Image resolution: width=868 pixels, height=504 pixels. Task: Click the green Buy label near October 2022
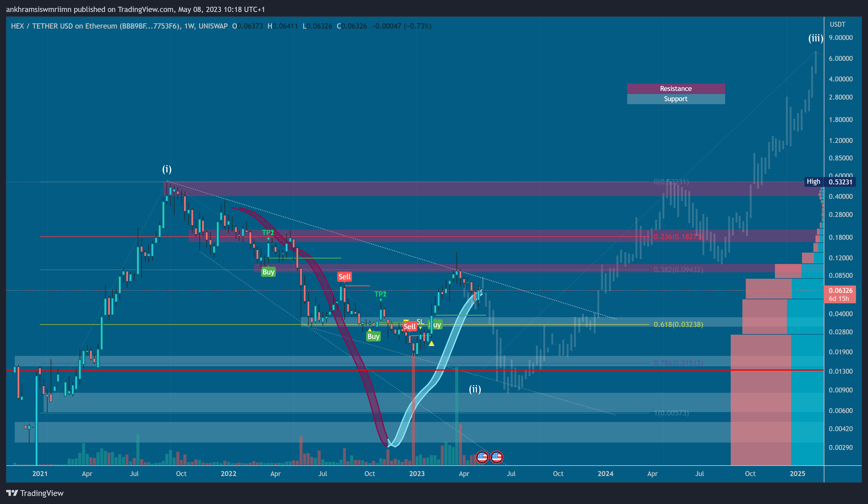click(x=373, y=336)
